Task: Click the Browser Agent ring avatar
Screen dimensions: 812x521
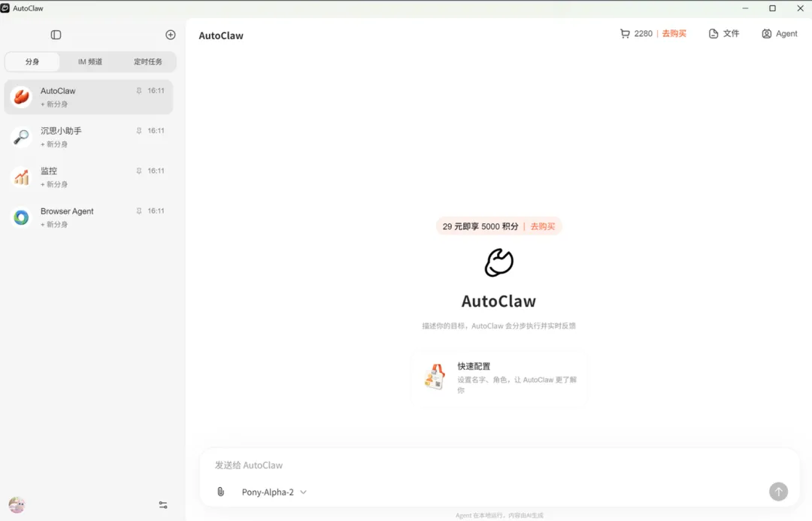Action: coord(21,217)
